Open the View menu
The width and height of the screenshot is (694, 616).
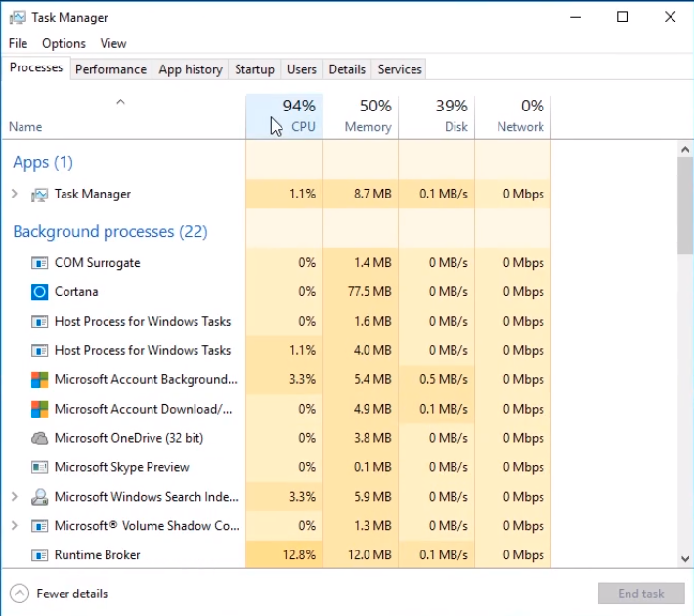point(113,43)
